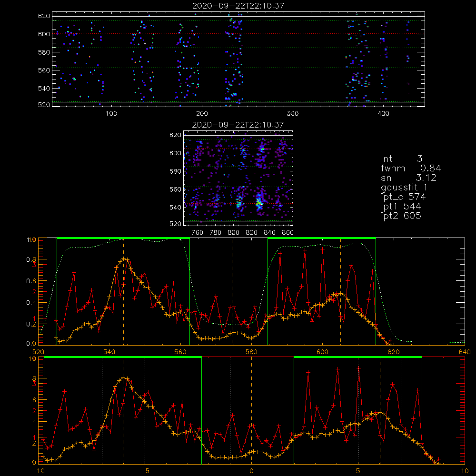Click the orange dashed marker at 605 in the profile plot
The width and height of the screenshot is (476, 476).
pos(341,292)
